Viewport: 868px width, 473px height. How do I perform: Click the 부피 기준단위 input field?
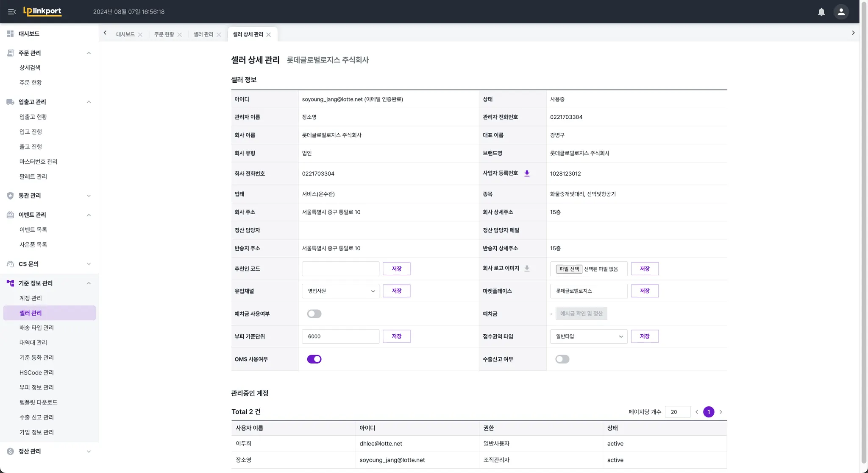pos(340,336)
